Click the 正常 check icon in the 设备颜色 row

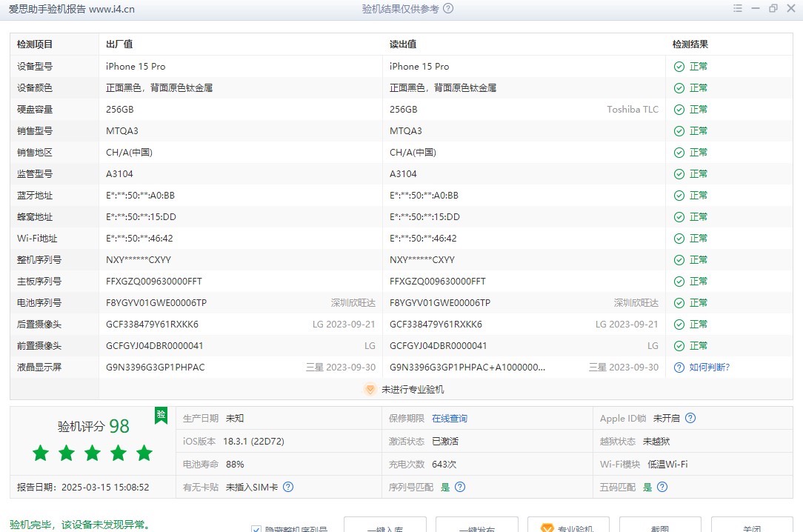coord(679,88)
